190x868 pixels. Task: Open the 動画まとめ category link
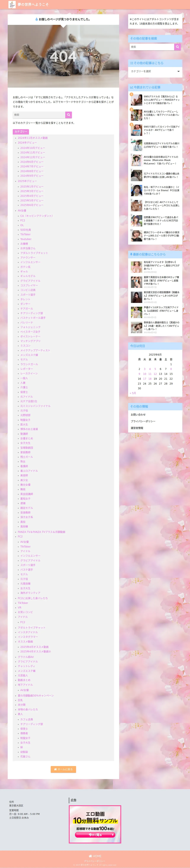[24, 680]
